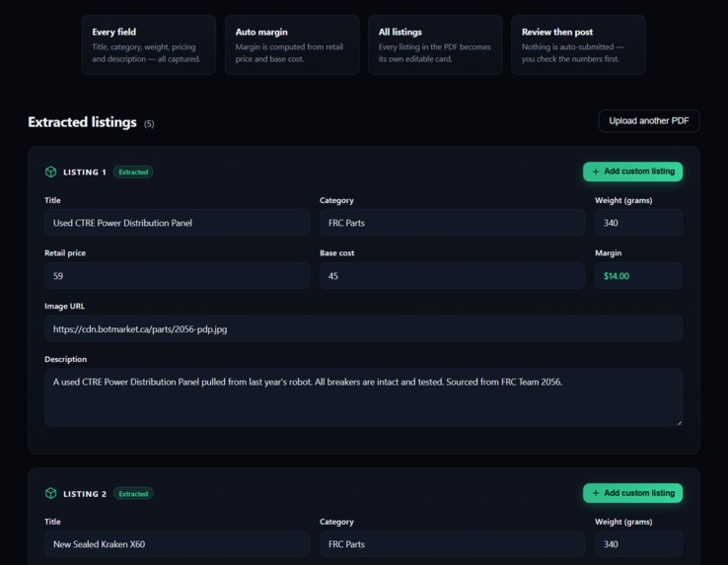Click into the Listing 1 Description textarea

(x=364, y=397)
